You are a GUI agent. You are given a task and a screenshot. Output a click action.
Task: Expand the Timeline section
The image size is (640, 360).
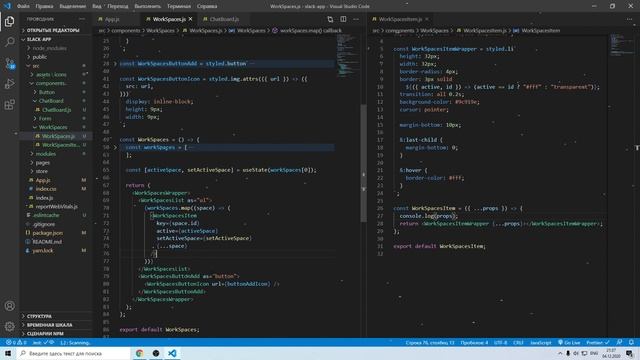49,325
